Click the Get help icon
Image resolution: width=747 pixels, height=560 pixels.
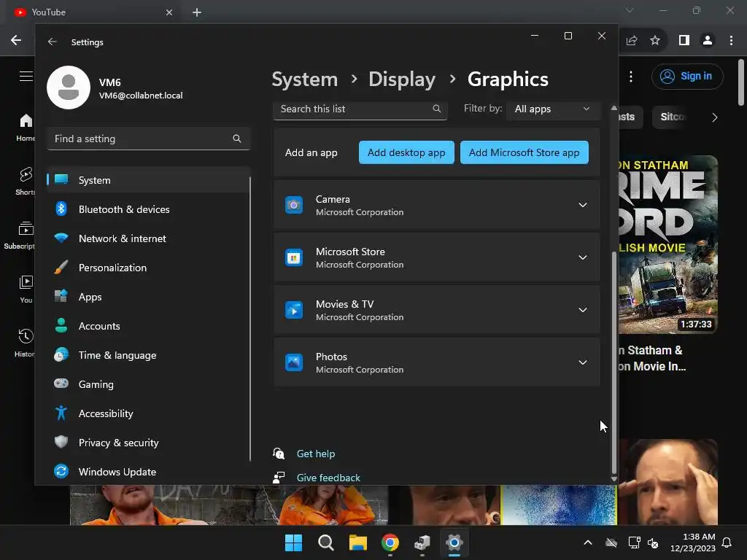(279, 454)
